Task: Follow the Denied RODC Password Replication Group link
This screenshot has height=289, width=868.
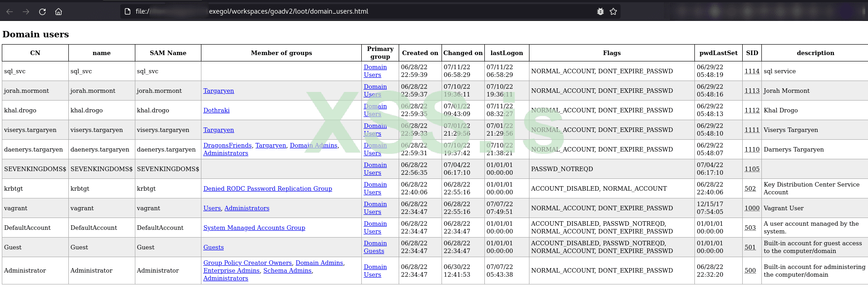Action: tap(267, 188)
